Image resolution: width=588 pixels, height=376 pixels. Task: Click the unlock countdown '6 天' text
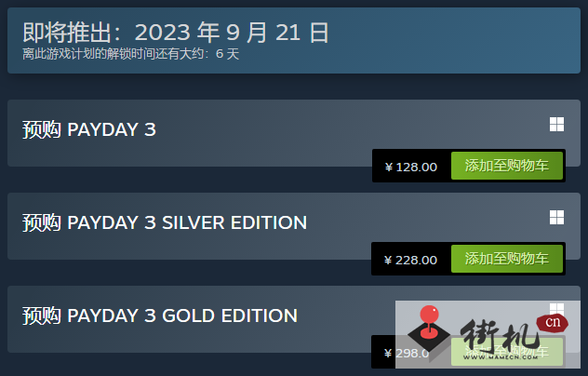pos(227,54)
